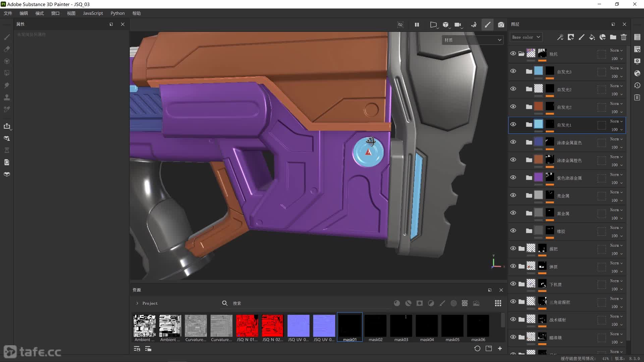The height and width of the screenshot is (362, 644).
Task: Add a new fill layer
Action: coord(592,37)
